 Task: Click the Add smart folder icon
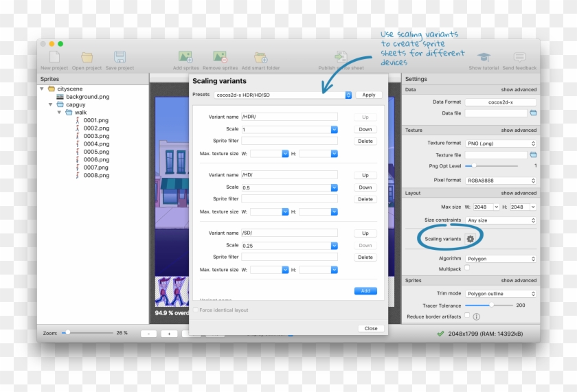260,58
